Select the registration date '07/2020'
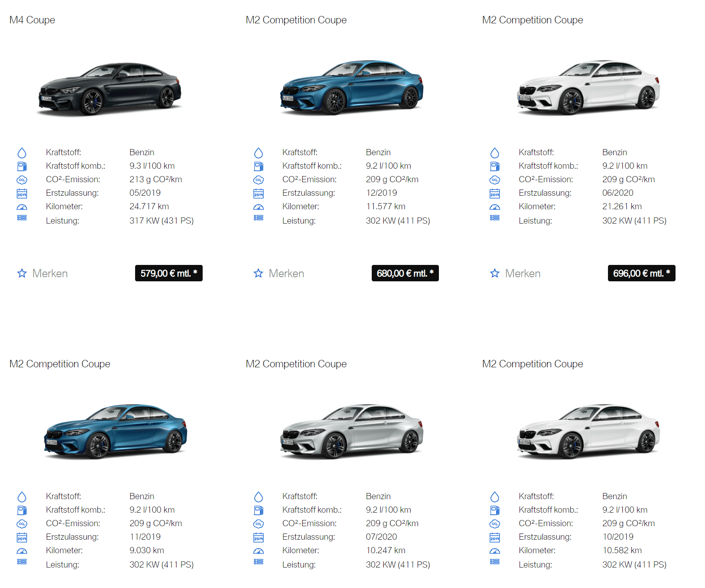 click(382, 537)
